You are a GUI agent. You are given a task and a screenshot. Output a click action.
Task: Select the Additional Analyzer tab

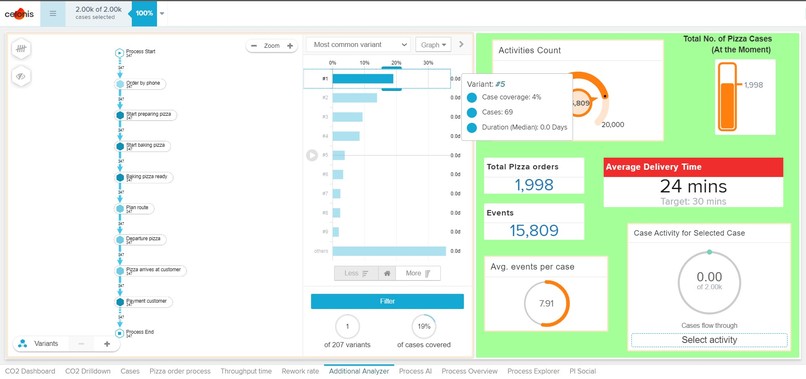click(x=359, y=371)
